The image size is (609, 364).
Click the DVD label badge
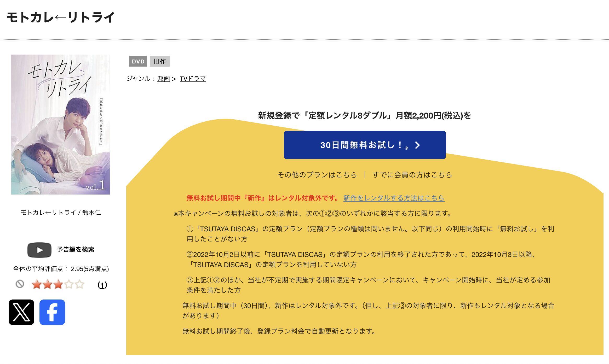[x=138, y=61]
